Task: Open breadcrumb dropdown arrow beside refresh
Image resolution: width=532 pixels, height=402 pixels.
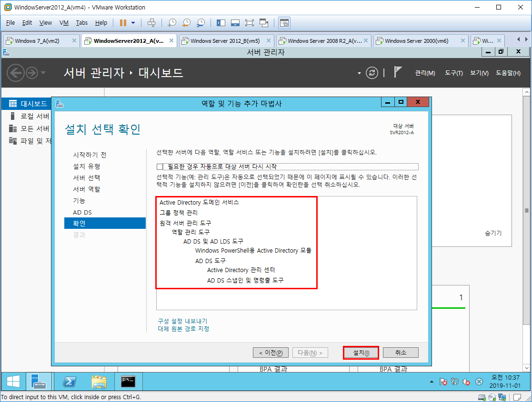Action: pos(359,73)
